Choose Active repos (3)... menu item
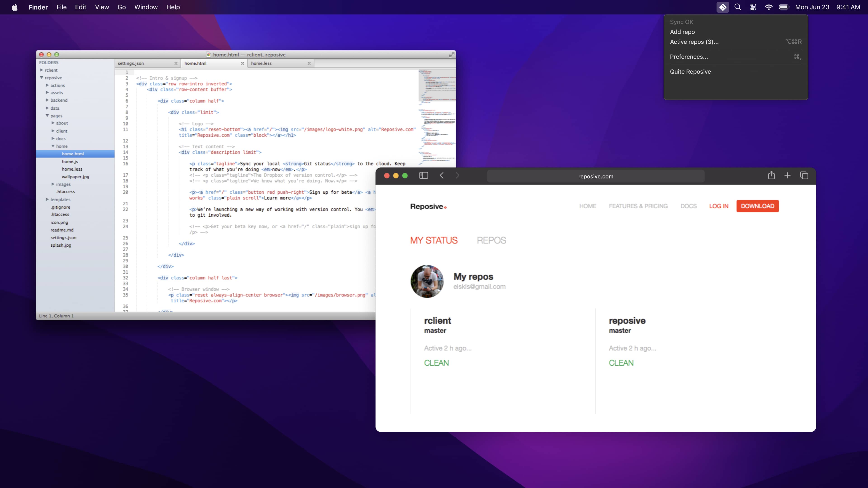 point(736,42)
